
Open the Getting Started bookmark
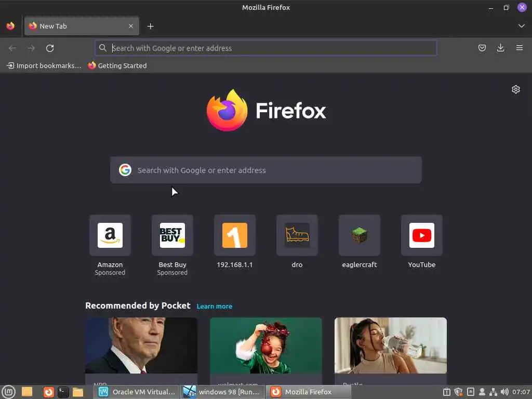(117, 66)
